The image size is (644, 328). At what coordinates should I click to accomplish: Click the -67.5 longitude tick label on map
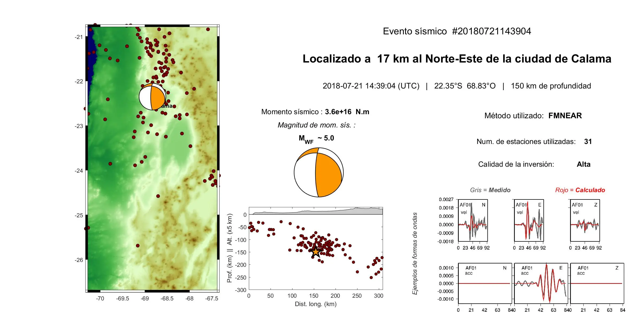(212, 299)
